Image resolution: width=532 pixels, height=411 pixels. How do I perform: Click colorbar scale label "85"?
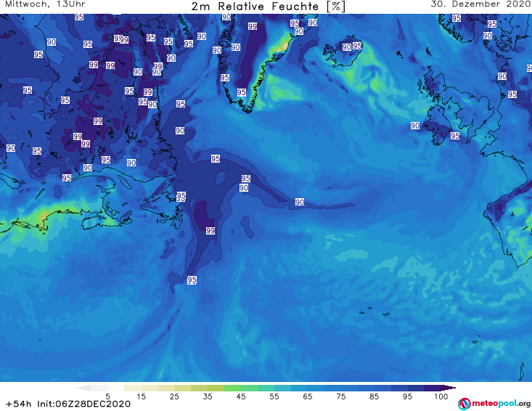point(375,396)
